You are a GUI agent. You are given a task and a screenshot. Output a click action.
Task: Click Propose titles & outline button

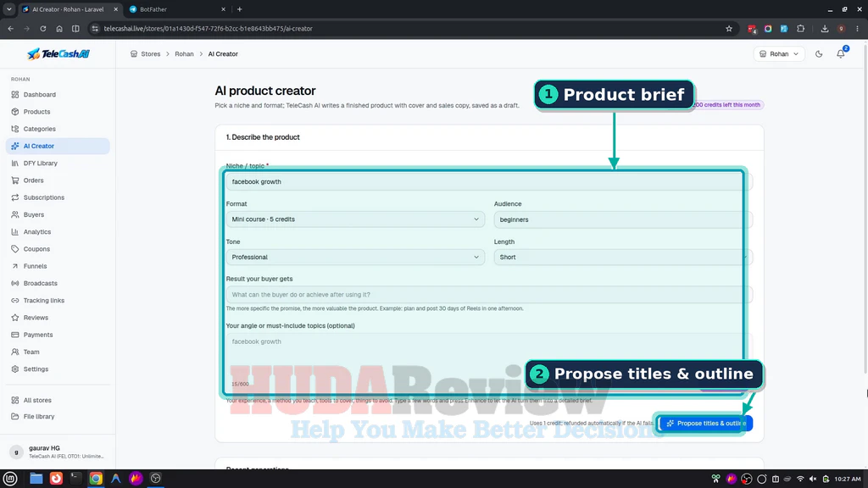pos(706,424)
